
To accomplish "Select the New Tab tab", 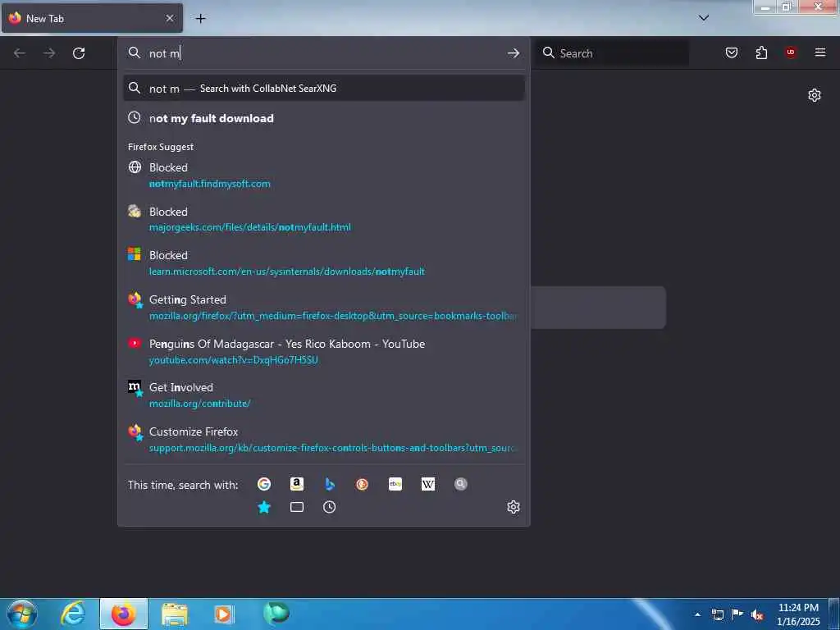I will [92, 18].
